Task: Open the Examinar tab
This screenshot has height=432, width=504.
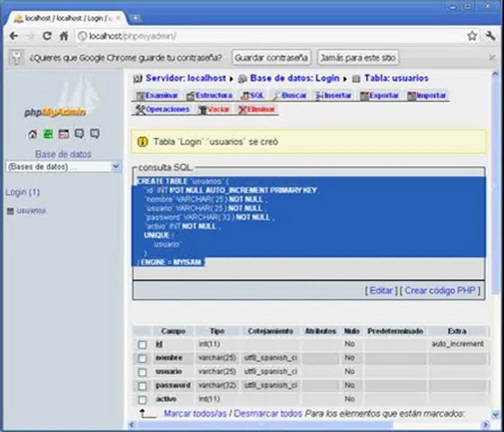Action: (157, 95)
